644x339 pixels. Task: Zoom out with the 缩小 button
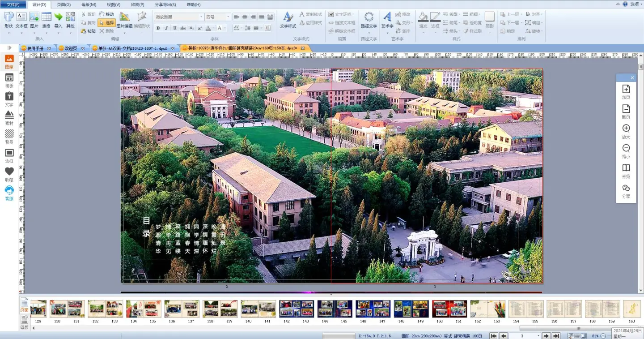click(x=626, y=151)
